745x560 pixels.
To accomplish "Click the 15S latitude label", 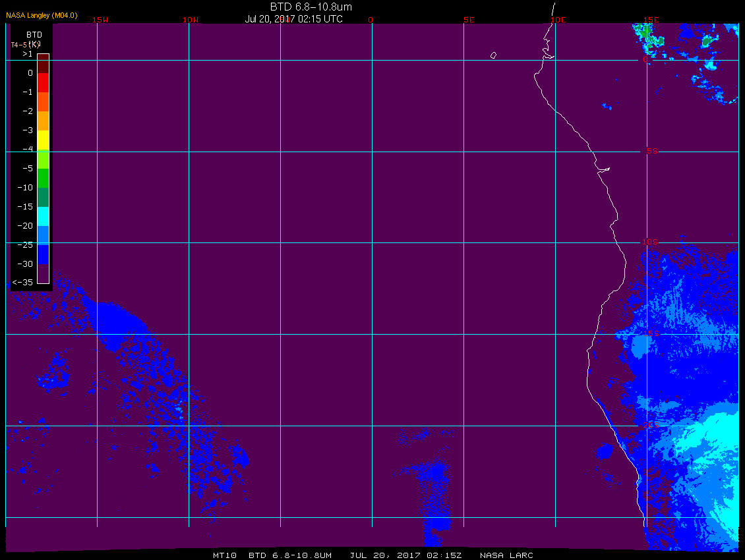I will (x=651, y=333).
